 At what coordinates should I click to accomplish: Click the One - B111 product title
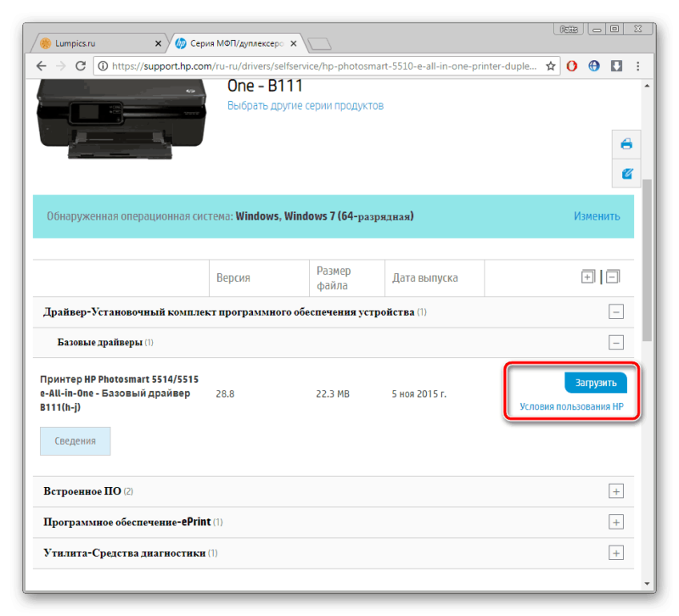(x=265, y=86)
